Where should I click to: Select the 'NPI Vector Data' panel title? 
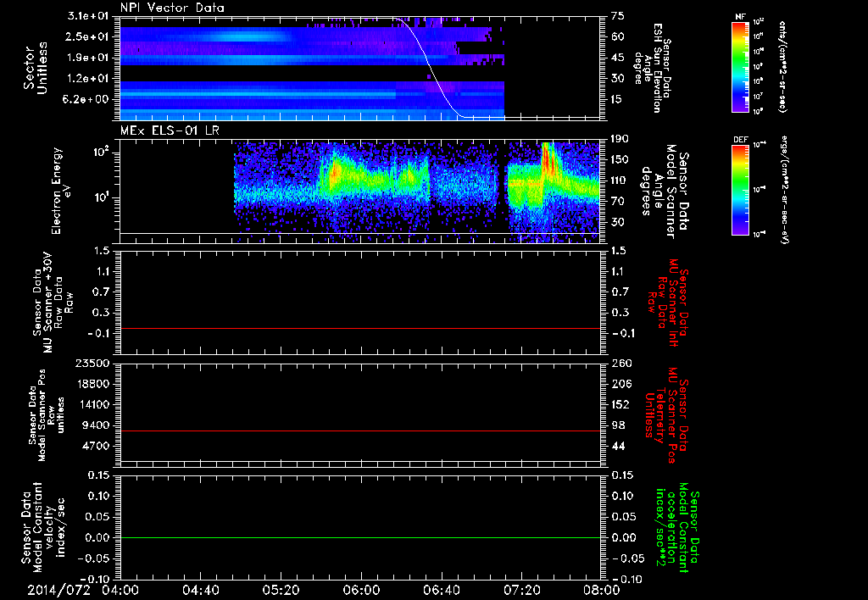pos(172,8)
